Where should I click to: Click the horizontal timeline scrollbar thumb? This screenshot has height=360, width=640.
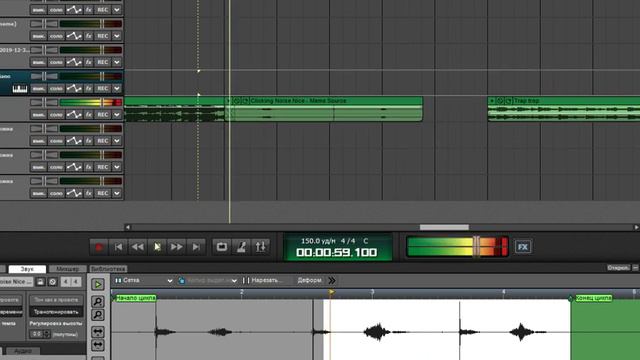tap(444, 227)
